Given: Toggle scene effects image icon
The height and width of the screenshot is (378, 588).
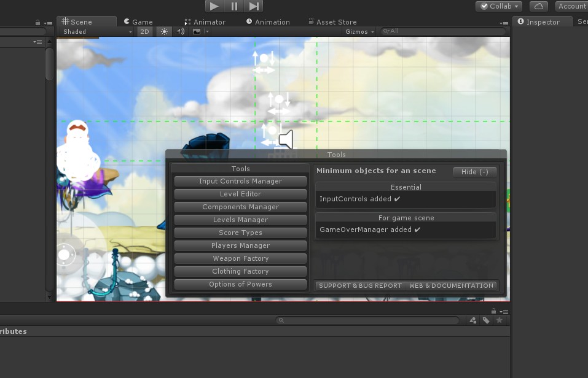Looking at the screenshot, I should point(197,31).
